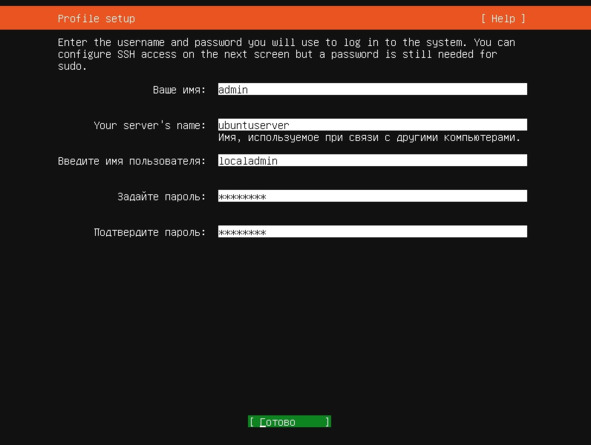This screenshot has width=591, height=445.
Task: Place the cursor in the admin text
Action: coord(233,90)
